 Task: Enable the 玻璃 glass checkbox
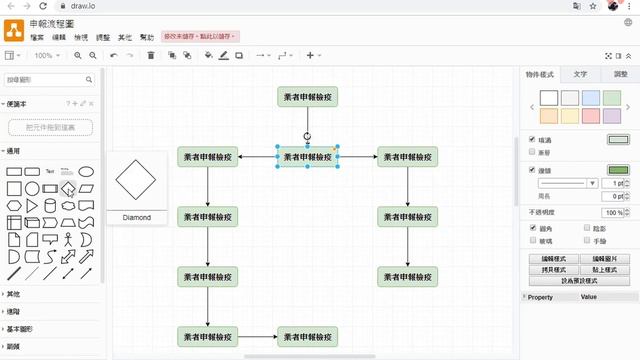click(x=533, y=240)
